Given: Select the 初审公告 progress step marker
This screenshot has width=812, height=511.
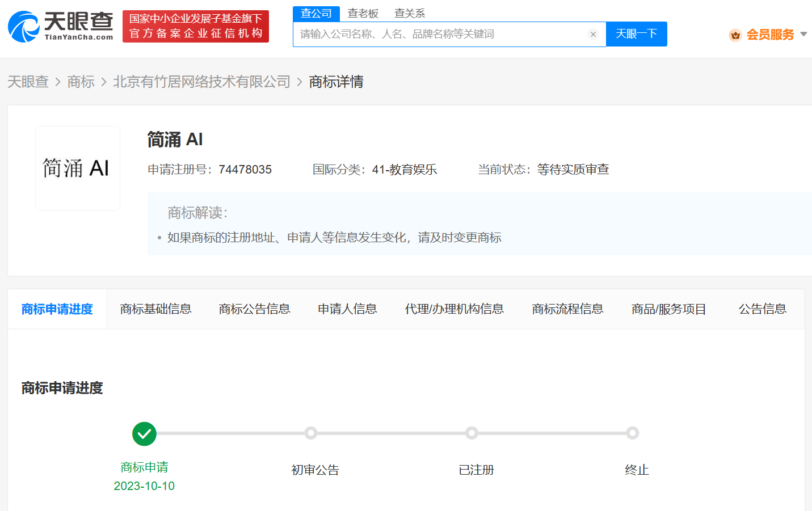Looking at the screenshot, I should [x=310, y=433].
